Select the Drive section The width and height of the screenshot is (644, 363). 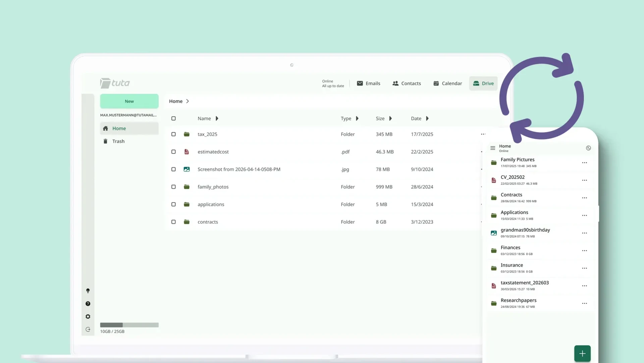pos(483,83)
